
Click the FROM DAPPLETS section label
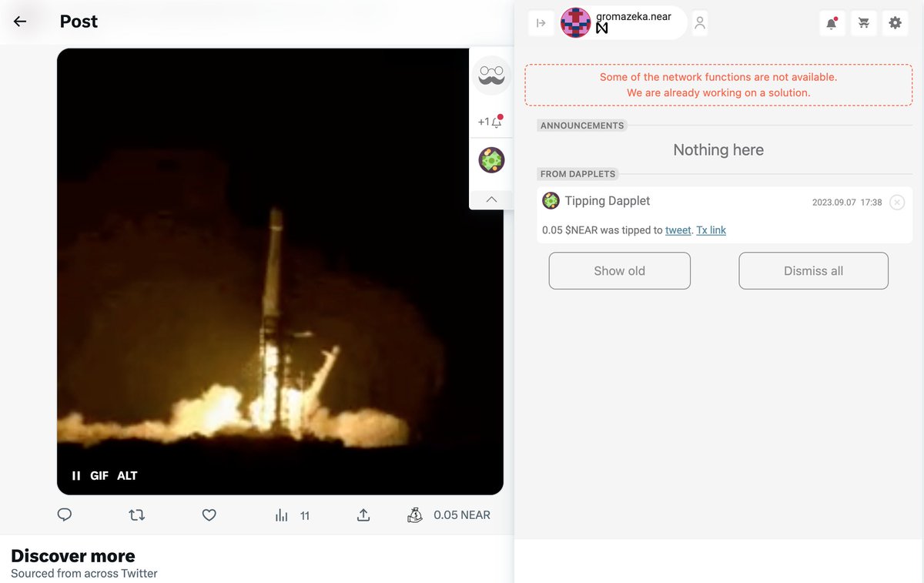(578, 174)
